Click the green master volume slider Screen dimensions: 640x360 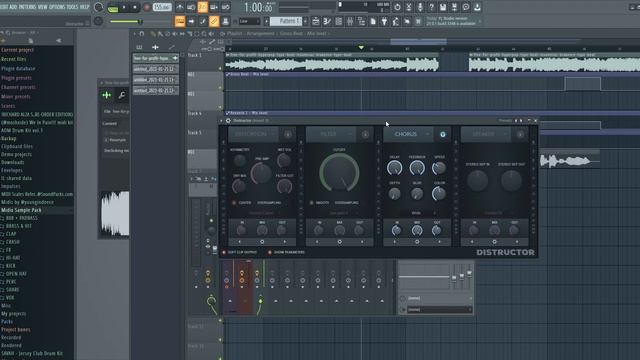click(x=126, y=21)
